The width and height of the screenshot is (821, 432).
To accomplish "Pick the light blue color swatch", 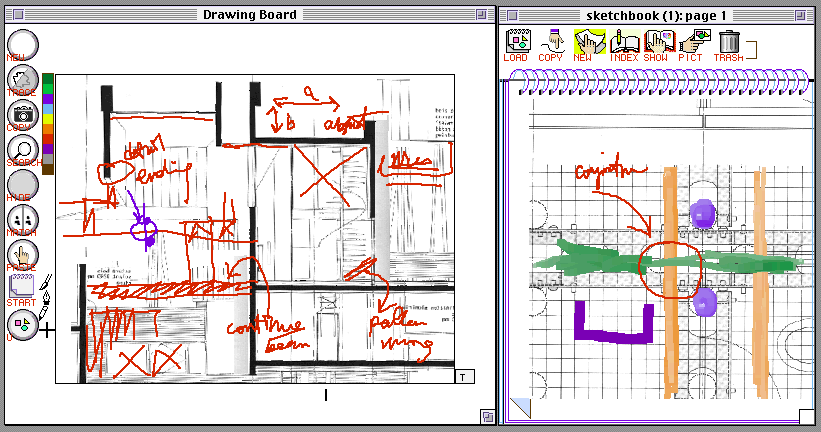I will coord(48,109).
